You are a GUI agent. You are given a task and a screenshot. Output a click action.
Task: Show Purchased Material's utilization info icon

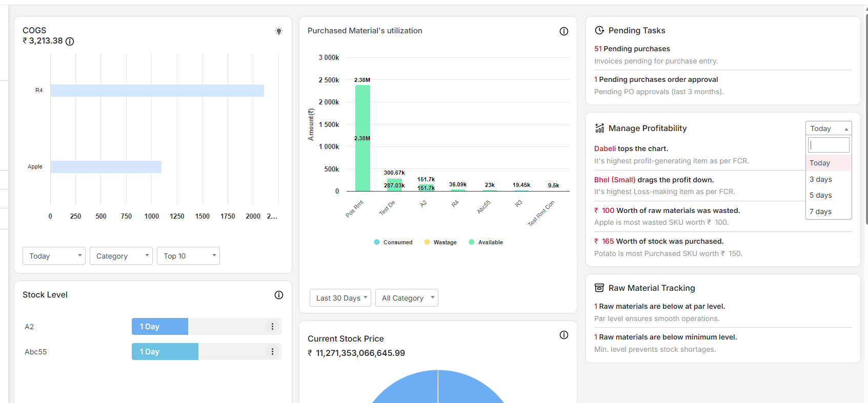[564, 31]
